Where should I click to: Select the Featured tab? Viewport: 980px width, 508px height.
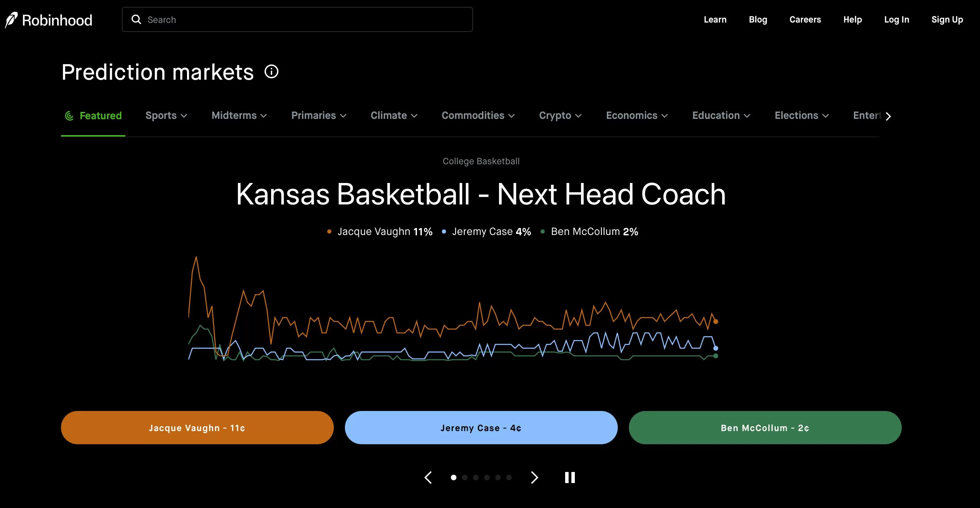[x=93, y=115]
